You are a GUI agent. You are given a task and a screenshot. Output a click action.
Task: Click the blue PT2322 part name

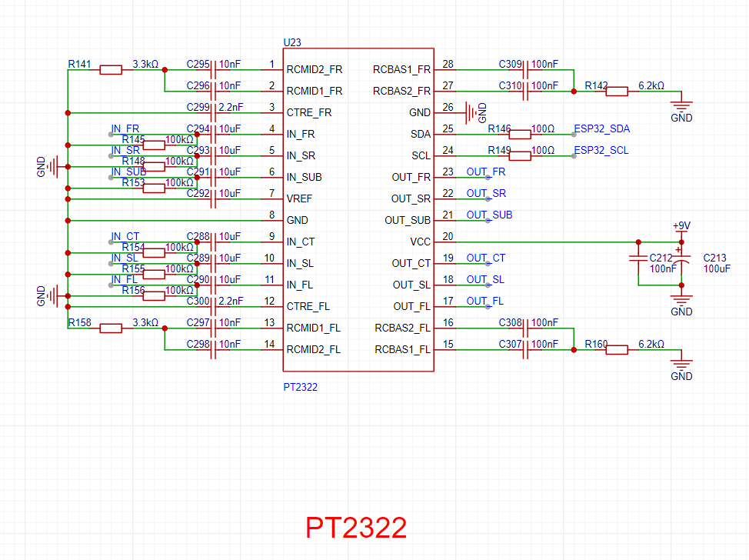tap(301, 387)
